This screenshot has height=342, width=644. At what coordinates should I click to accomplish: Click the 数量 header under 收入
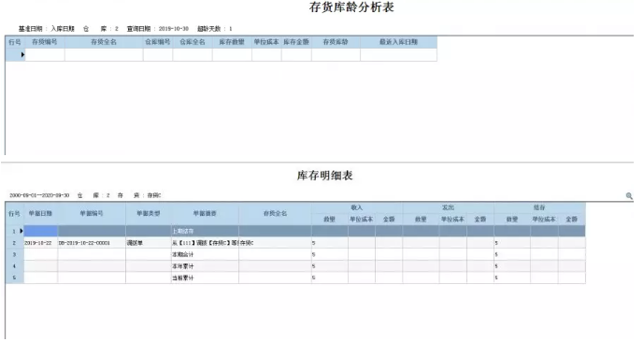pos(329,220)
